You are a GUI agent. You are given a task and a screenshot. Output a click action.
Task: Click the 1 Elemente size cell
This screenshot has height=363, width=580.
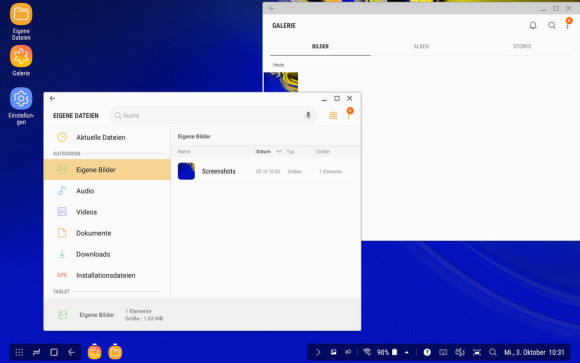(330, 172)
